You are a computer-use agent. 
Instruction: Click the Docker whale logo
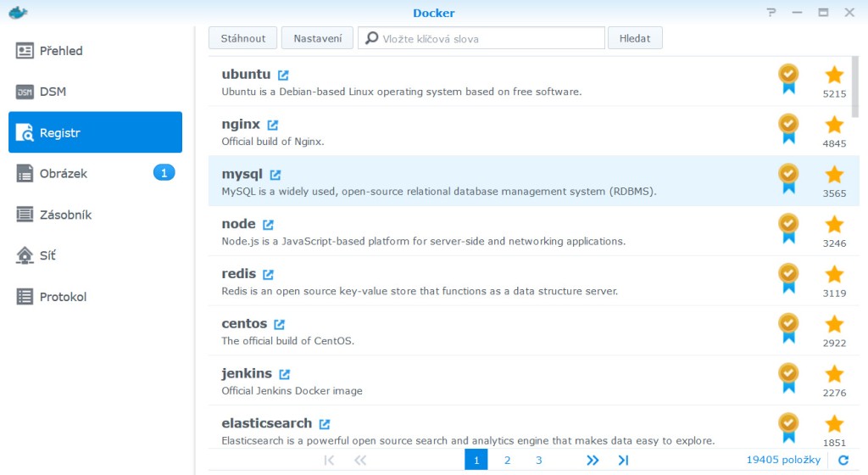(18, 12)
